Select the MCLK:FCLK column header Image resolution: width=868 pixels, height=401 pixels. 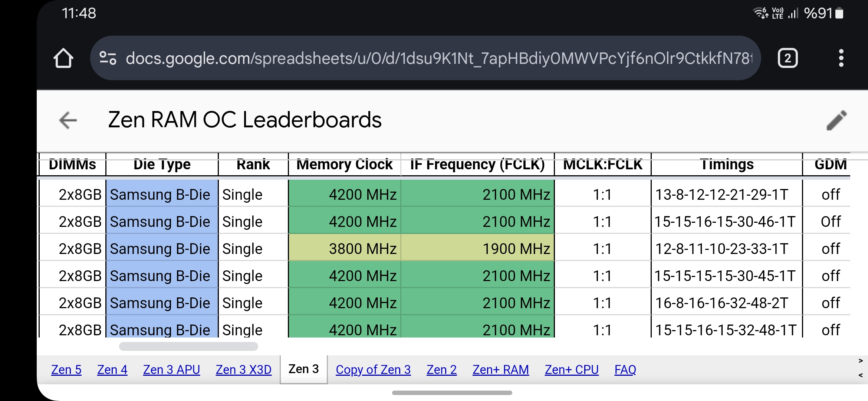point(603,164)
